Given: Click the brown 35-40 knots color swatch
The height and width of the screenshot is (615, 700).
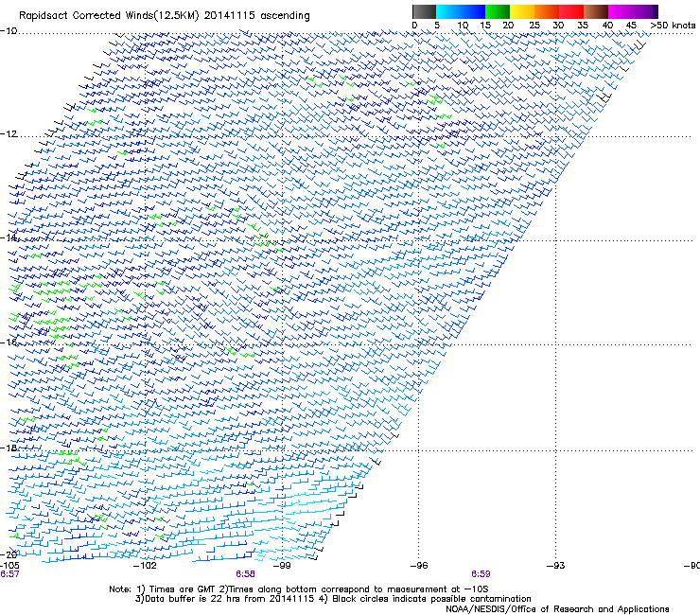Looking at the screenshot, I should click(596, 11).
